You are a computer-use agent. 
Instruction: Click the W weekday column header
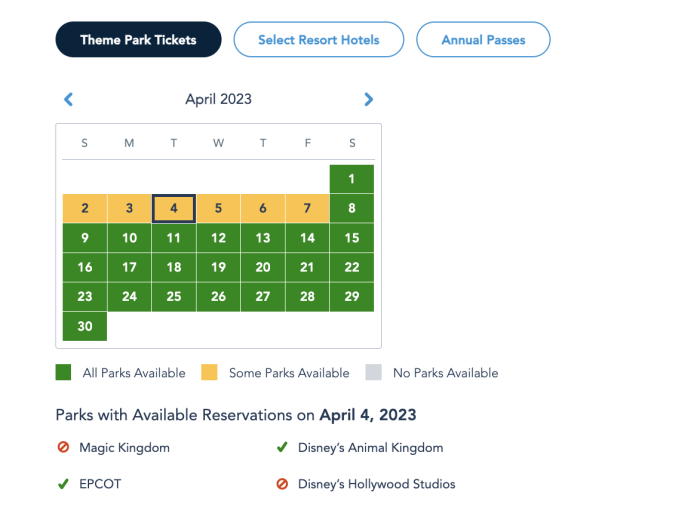tap(218, 143)
